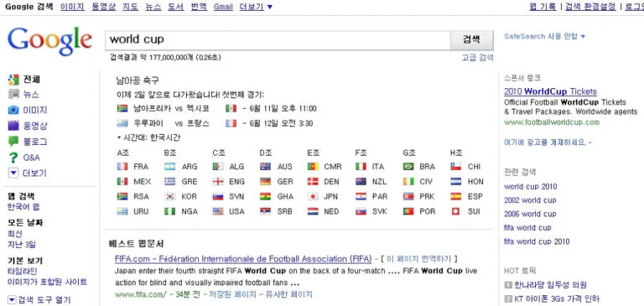Open related search 2002 world cup
This screenshot has width=644, height=306.
pyautogui.click(x=530, y=200)
